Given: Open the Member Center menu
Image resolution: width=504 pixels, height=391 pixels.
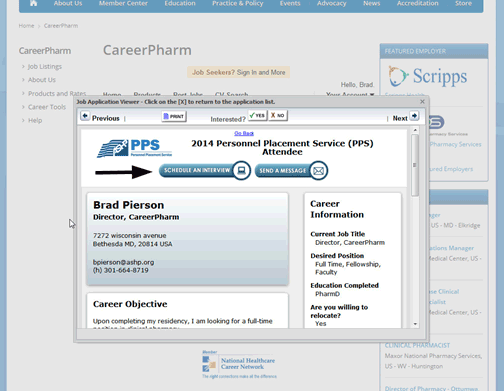Looking at the screenshot, I should tap(123, 3).
